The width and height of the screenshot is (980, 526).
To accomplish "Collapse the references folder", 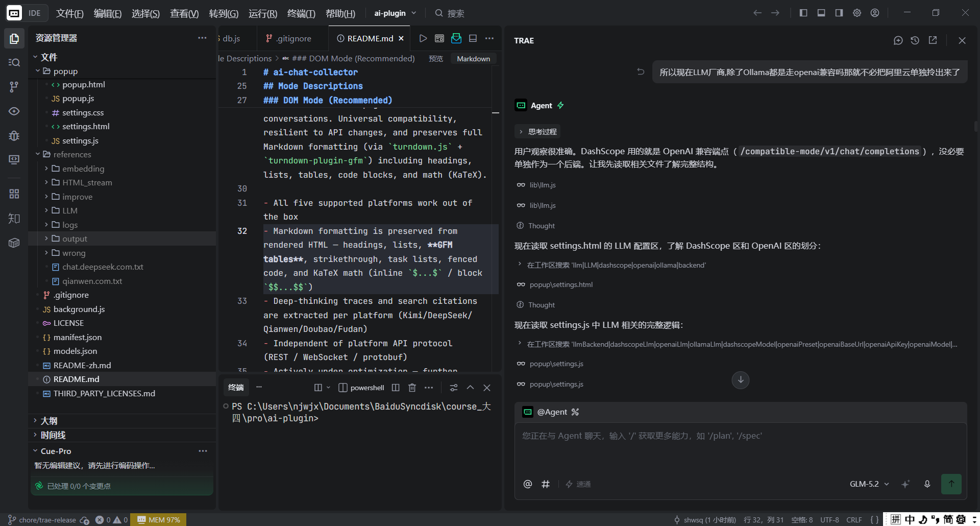I will (37, 154).
